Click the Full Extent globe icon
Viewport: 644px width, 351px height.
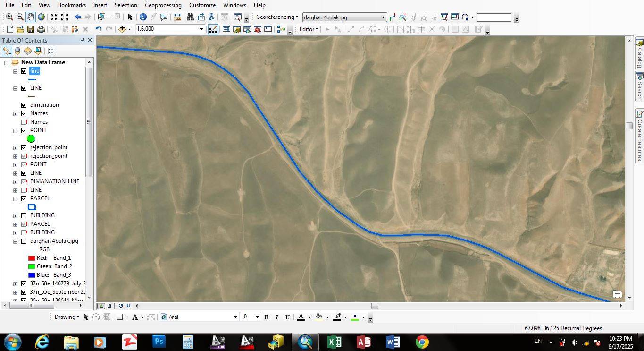[x=42, y=17]
